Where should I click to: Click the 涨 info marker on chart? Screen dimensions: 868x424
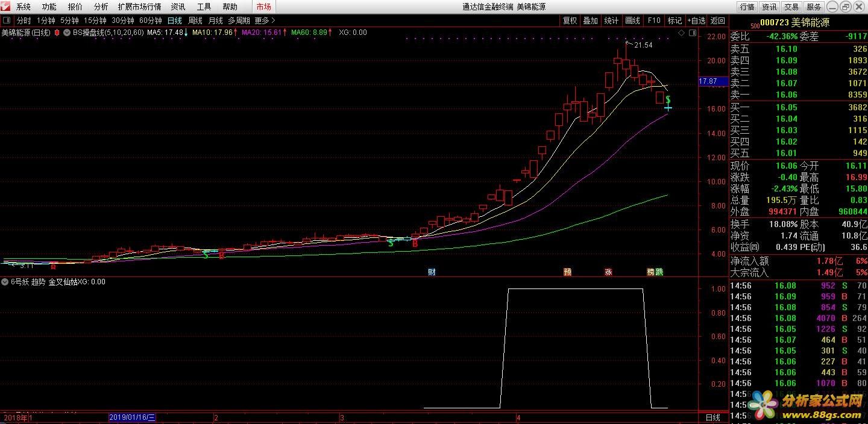(608, 272)
